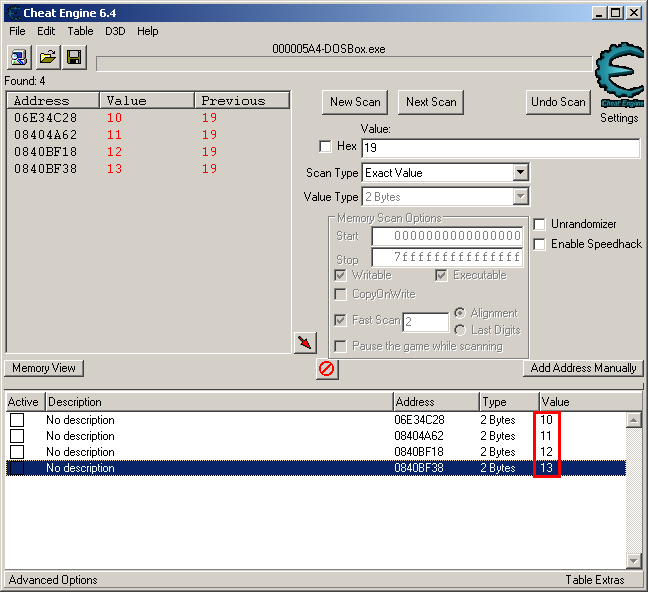Select result row 06E34C28 in found list

(149, 118)
